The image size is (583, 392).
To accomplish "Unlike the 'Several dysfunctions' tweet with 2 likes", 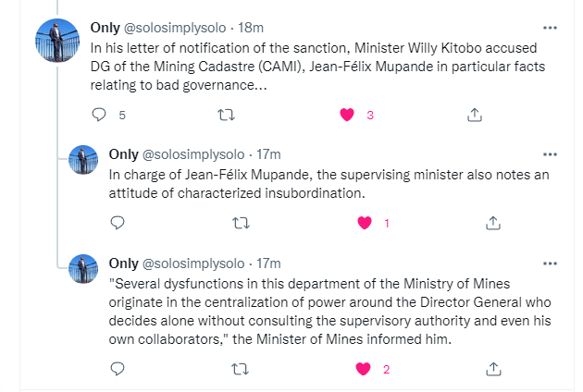I will [365, 368].
